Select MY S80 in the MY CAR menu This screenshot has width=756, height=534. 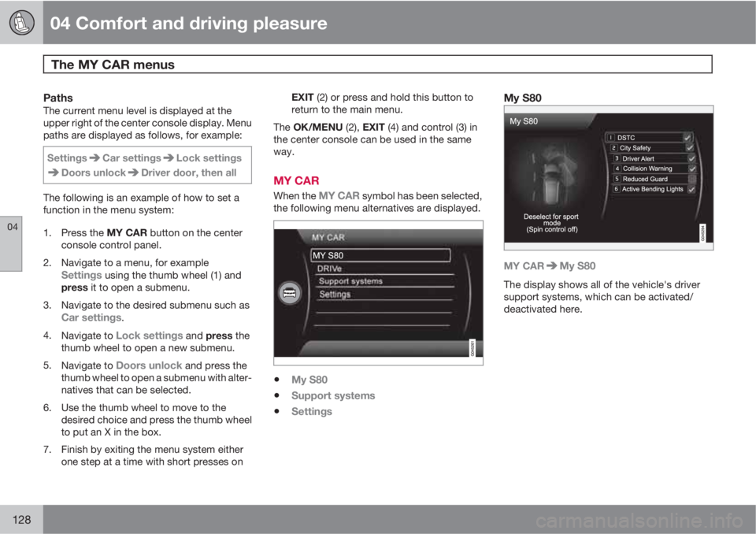point(381,255)
